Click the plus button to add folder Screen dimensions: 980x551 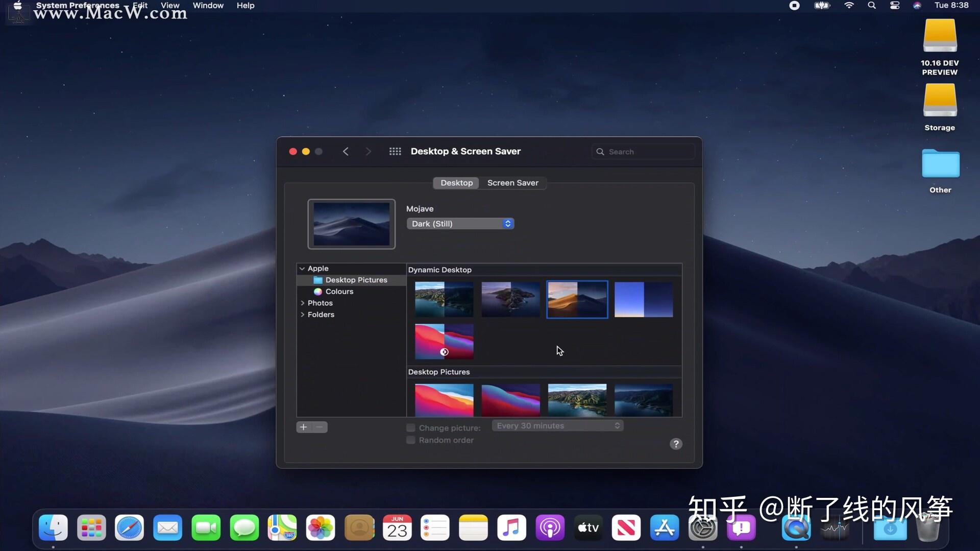point(303,427)
